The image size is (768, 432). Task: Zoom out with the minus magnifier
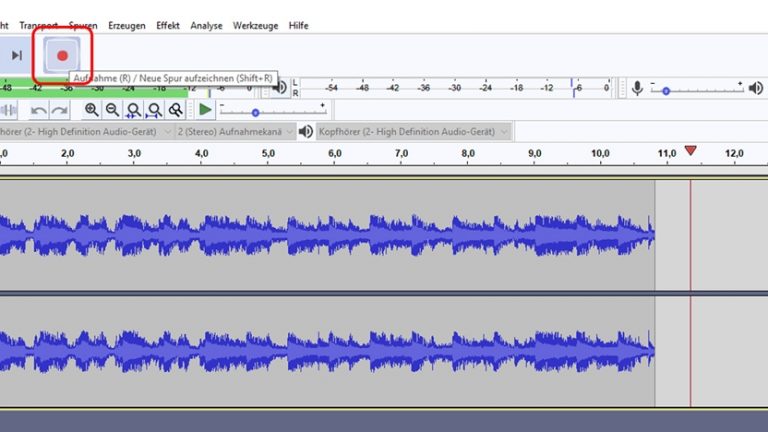pyautogui.click(x=112, y=110)
